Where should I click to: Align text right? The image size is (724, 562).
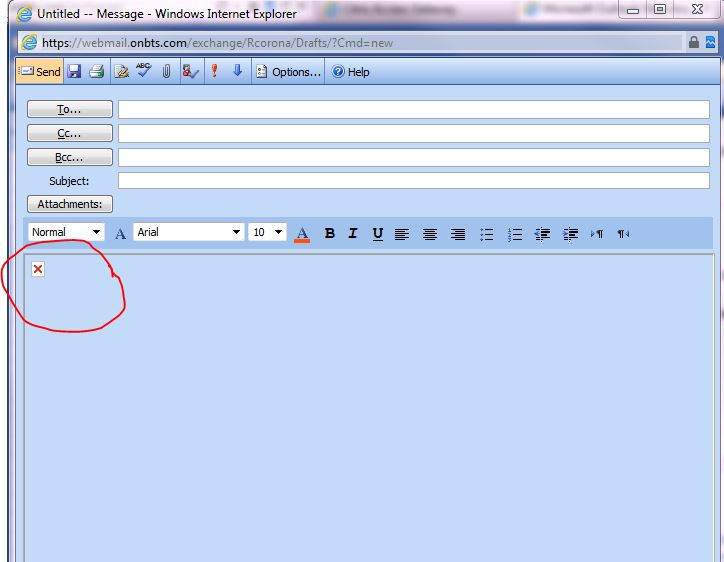pyautogui.click(x=458, y=234)
